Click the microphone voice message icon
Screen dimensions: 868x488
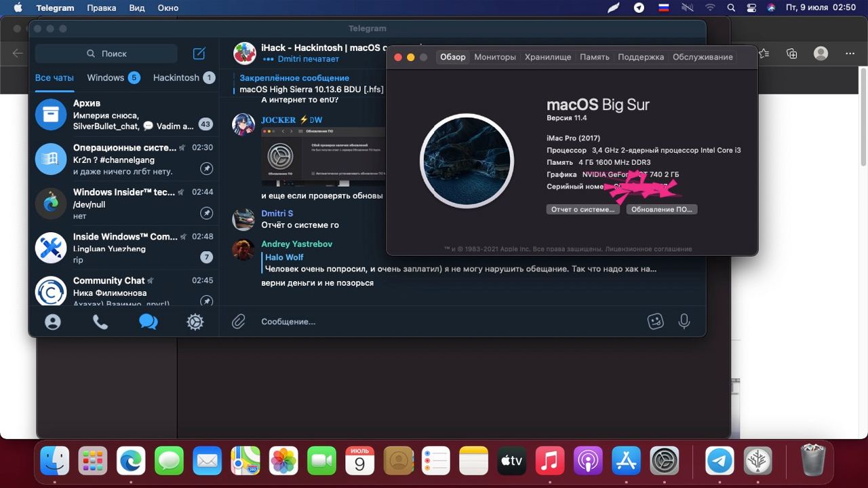click(x=684, y=322)
